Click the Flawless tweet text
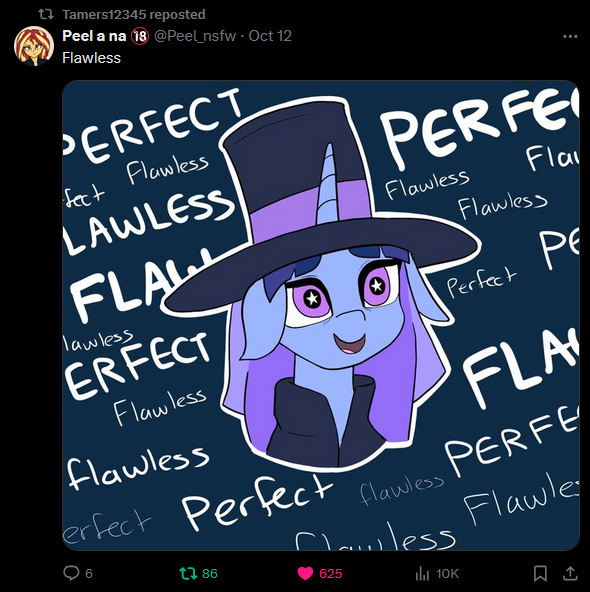Viewport: 590px width, 592px height. click(x=91, y=58)
